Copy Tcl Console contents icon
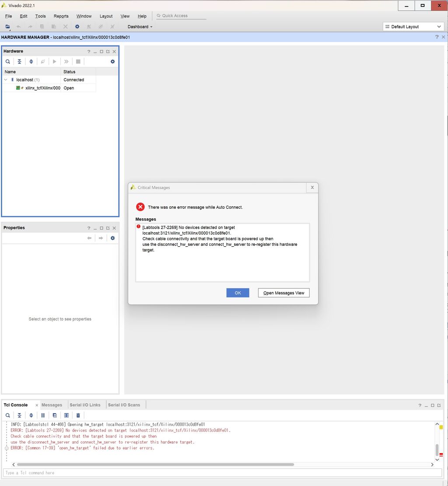The height and width of the screenshot is (486, 448). [55, 415]
